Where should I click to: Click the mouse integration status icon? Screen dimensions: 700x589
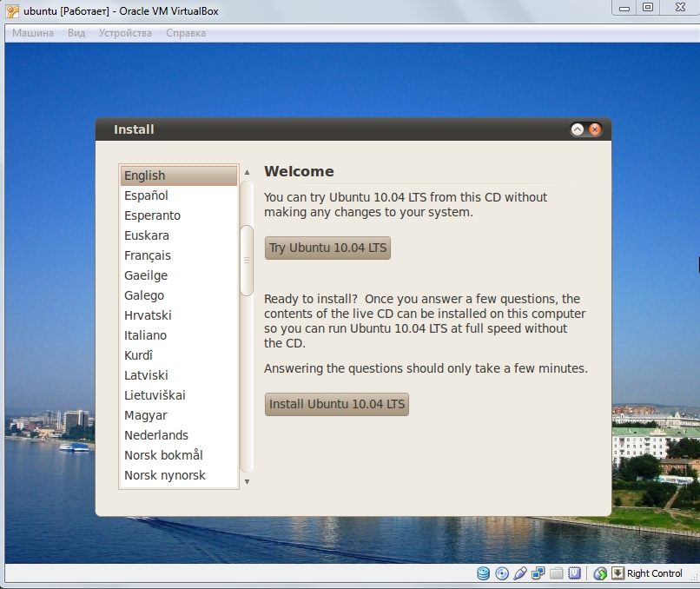point(600,573)
